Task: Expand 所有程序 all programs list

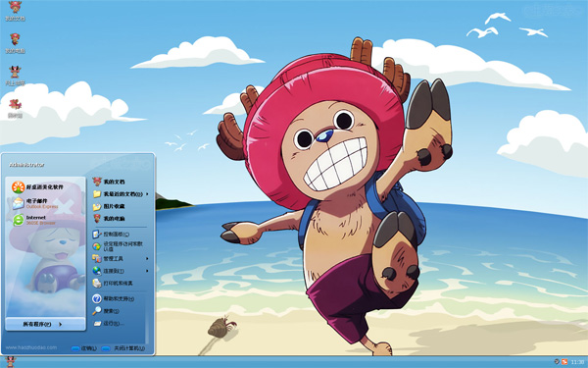Action: tap(45, 324)
